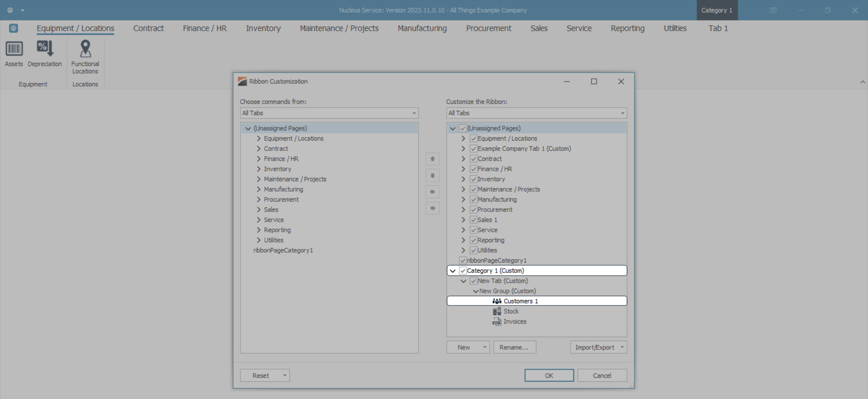
Task: Open the Procurement ribbon tab
Action: tap(489, 28)
